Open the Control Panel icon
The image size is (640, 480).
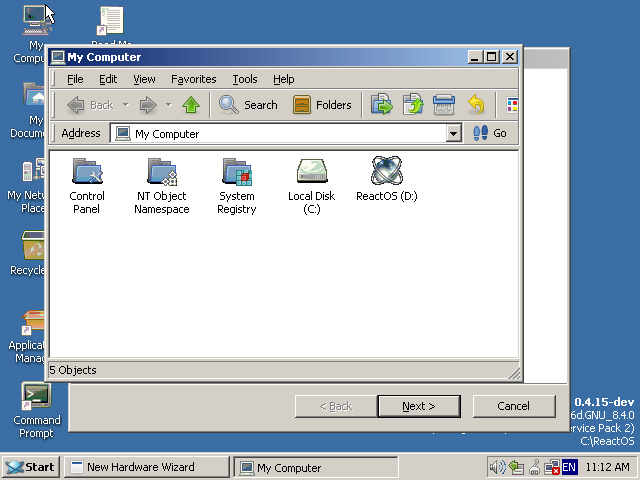[87, 186]
